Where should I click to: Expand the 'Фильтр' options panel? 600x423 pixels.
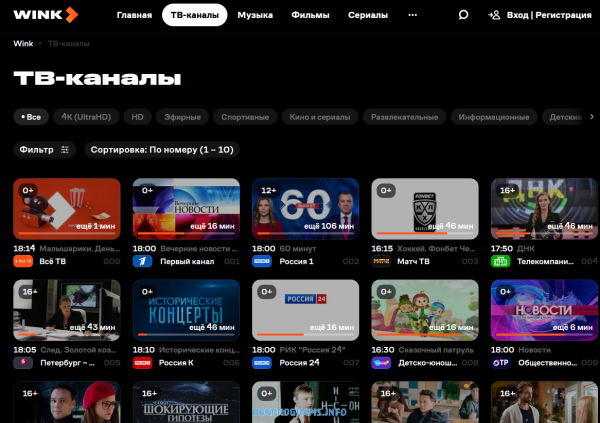pos(44,150)
